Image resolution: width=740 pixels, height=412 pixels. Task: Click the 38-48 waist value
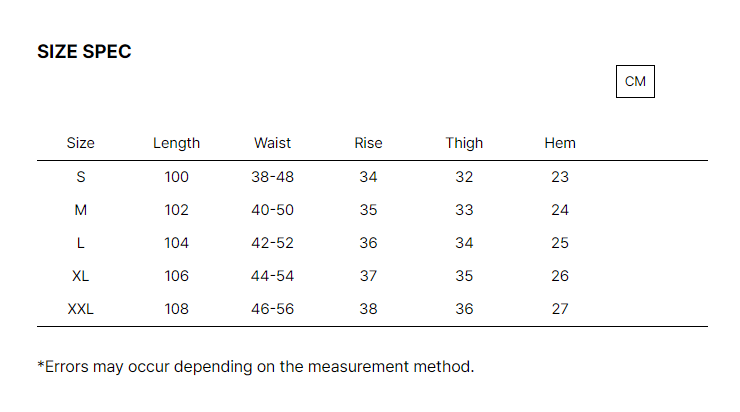[272, 177]
